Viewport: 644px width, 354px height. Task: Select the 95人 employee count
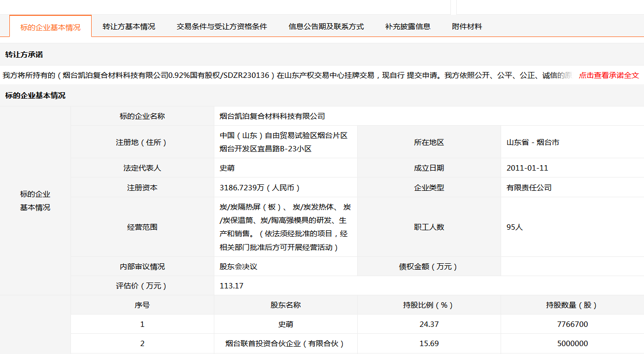click(514, 227)
